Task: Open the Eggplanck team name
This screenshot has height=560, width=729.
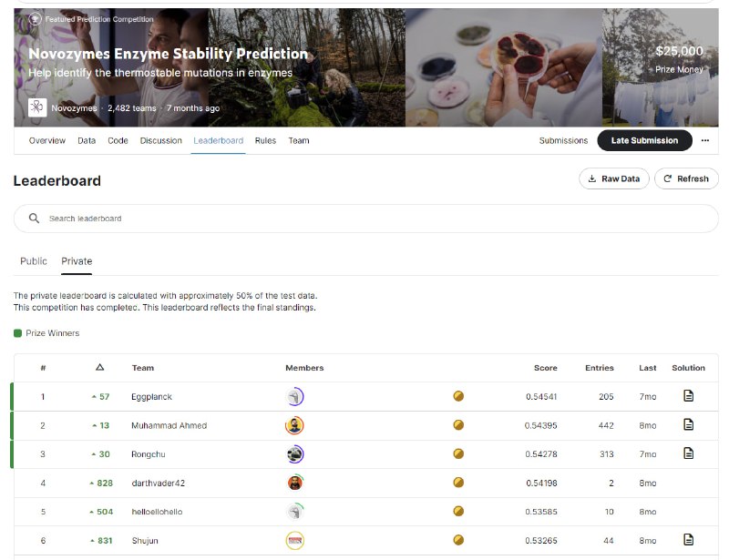Action: coord(151,397)
